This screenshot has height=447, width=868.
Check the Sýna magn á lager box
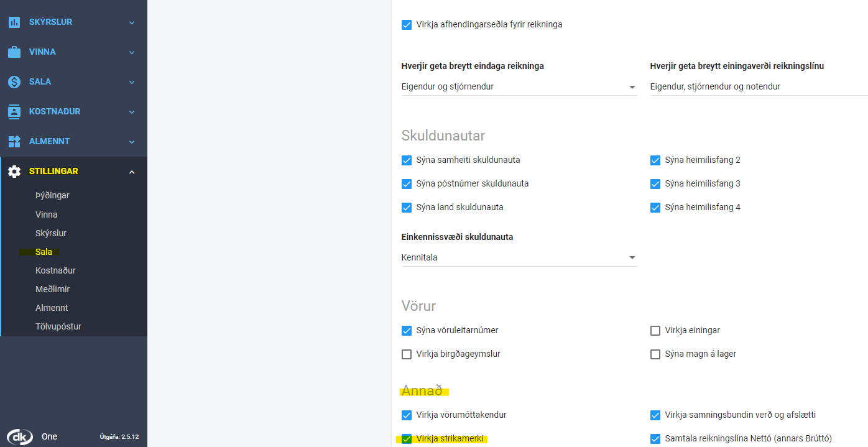tap(655, 354)
